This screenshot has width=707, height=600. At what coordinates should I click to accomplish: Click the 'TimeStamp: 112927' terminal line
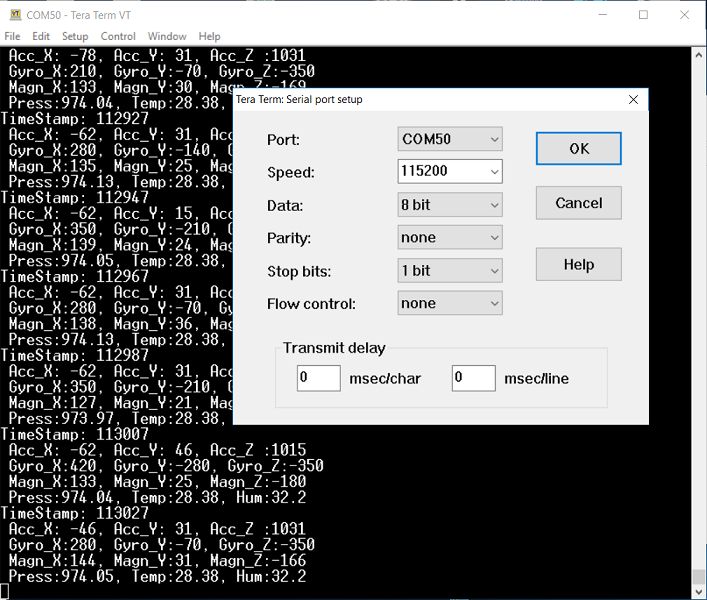pyautogui.click(x=74, y=119)
